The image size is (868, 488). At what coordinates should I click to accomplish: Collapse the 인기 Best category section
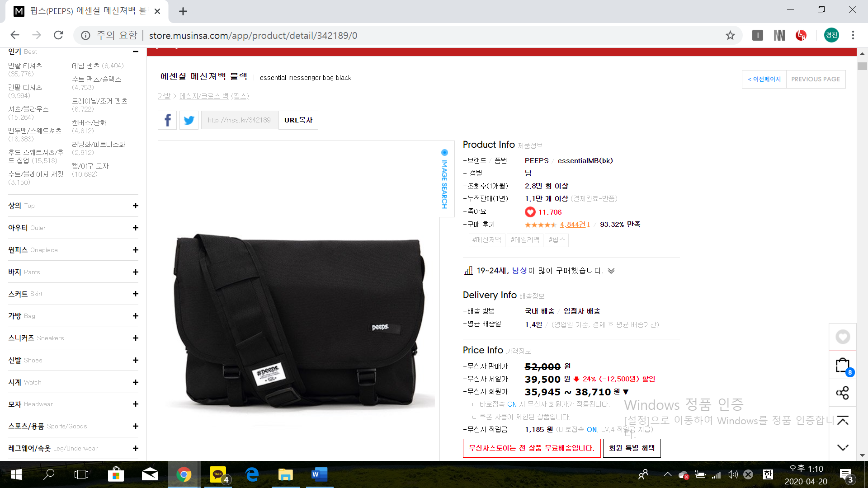135,52
